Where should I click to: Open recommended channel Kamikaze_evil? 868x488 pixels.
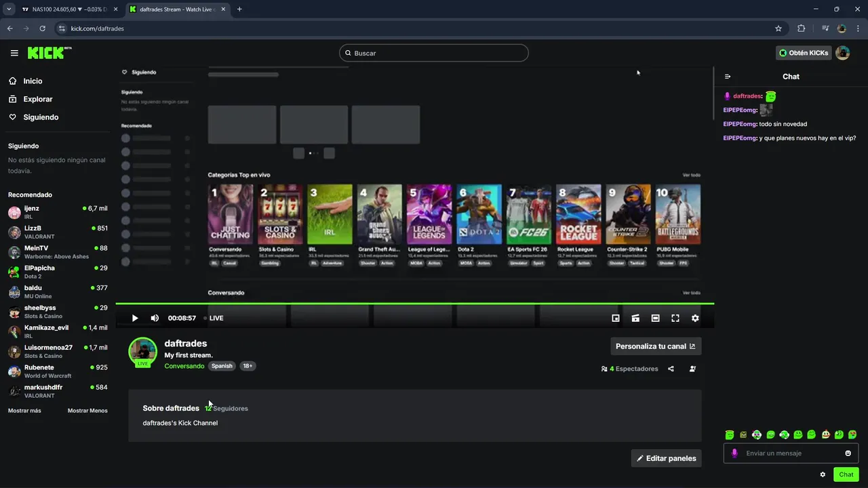[x=58, y=331]
